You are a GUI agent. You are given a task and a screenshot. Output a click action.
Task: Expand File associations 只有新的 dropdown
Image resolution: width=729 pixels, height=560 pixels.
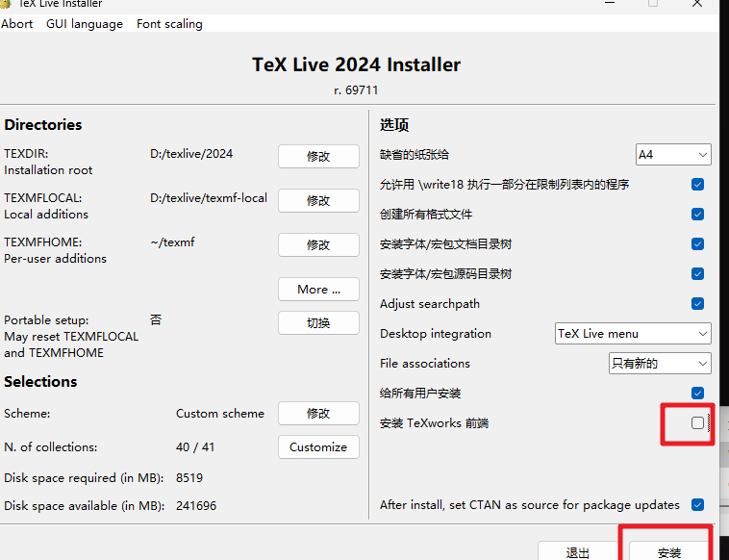coord(660,364)
